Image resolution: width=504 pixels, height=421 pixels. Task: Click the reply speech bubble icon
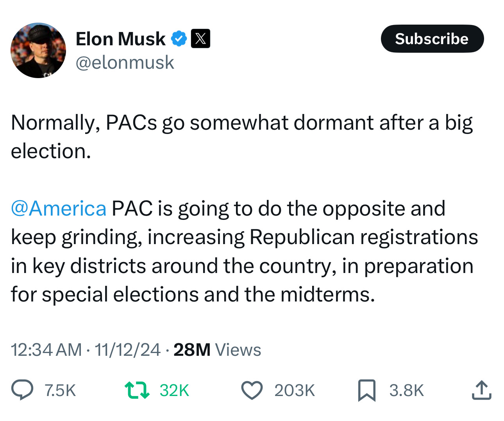[22, 390]
